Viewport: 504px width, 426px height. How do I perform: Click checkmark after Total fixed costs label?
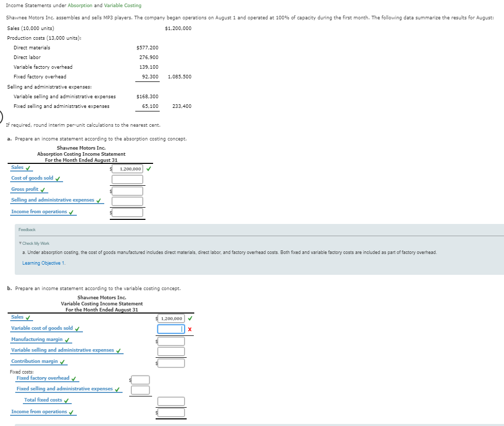66,400
